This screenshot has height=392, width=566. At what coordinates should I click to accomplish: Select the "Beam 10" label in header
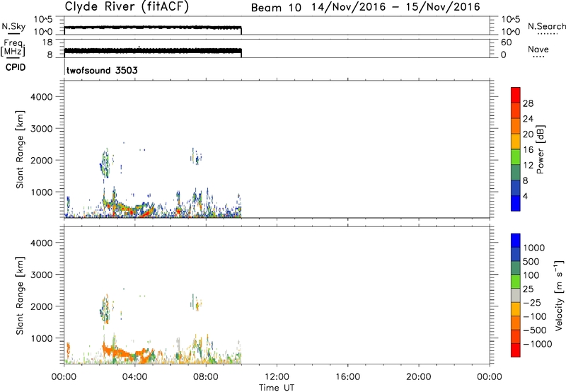pos(276,8)
